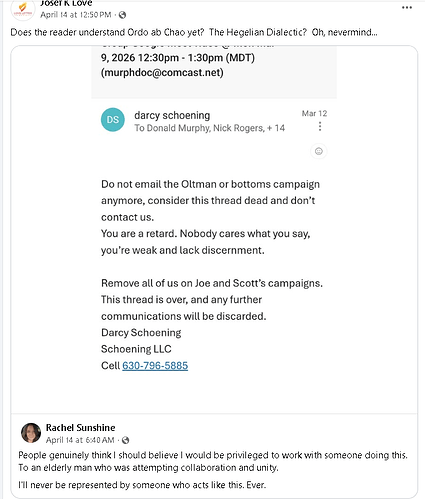Click the emoji reaction smiley icon
The height and width of the screenshot is (499, 425).
319,151
